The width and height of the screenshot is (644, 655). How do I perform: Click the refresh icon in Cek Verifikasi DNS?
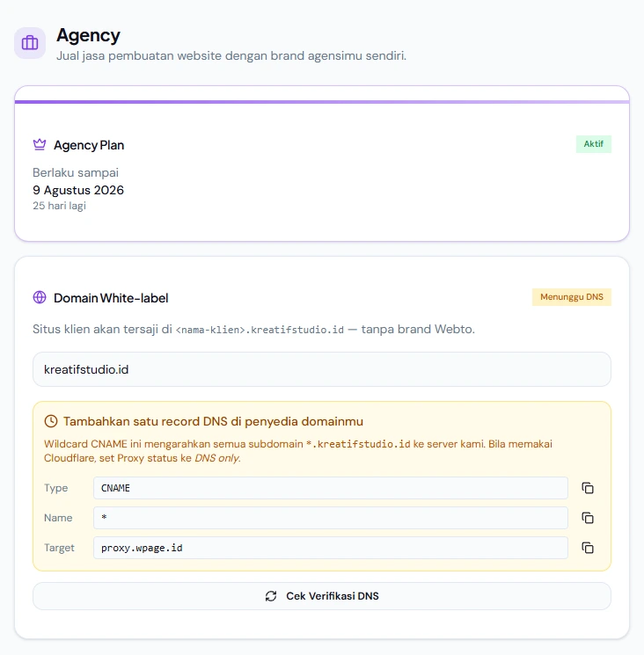coord(271,596)
